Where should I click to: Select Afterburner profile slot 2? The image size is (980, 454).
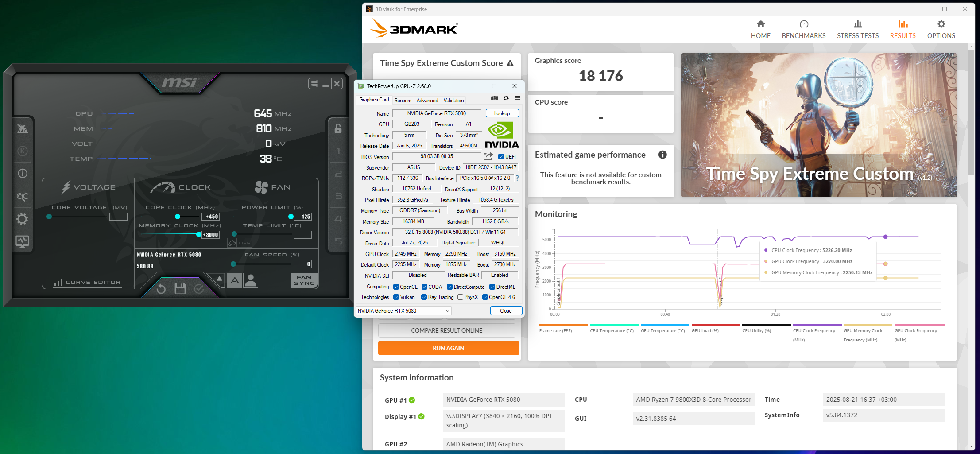point(338,174)
